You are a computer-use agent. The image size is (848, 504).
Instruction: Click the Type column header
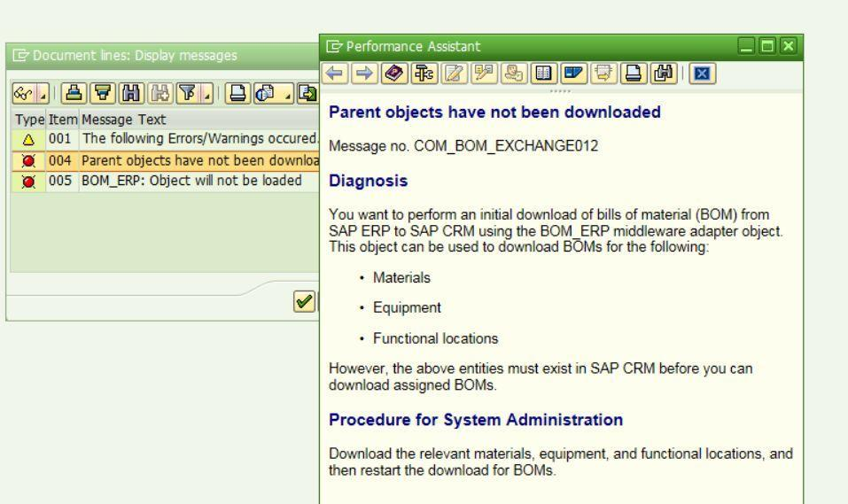[x=29, y=120]
